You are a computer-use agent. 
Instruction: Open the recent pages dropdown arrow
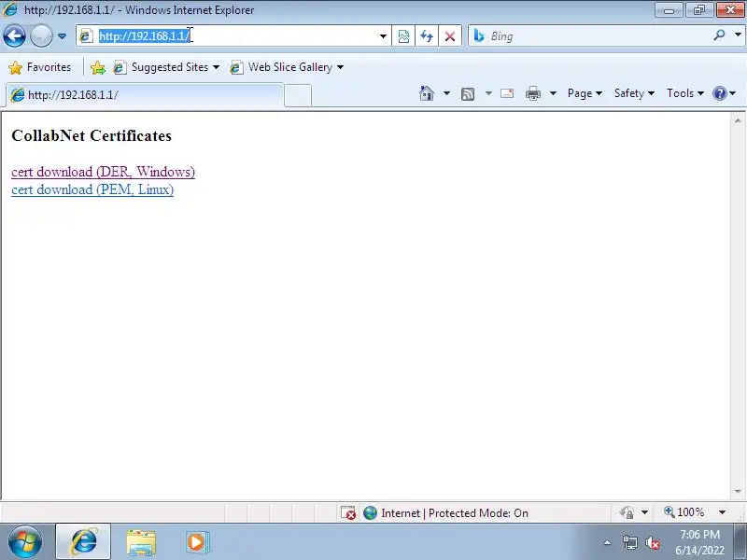click(x=62, y=36)
